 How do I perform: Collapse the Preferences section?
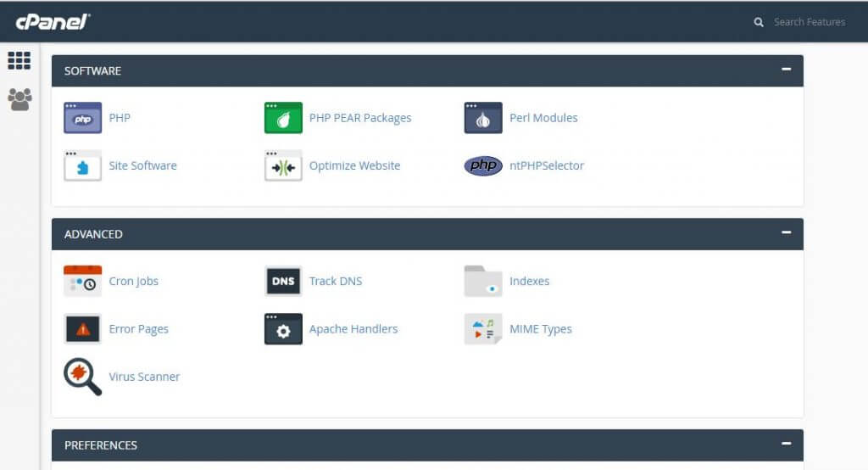click(x=786, y=444)
